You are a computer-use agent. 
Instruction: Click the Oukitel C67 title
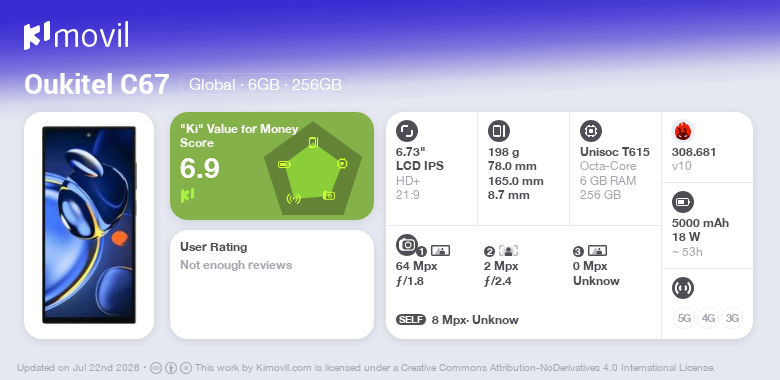pyautogui.click(x=97, y=84)
